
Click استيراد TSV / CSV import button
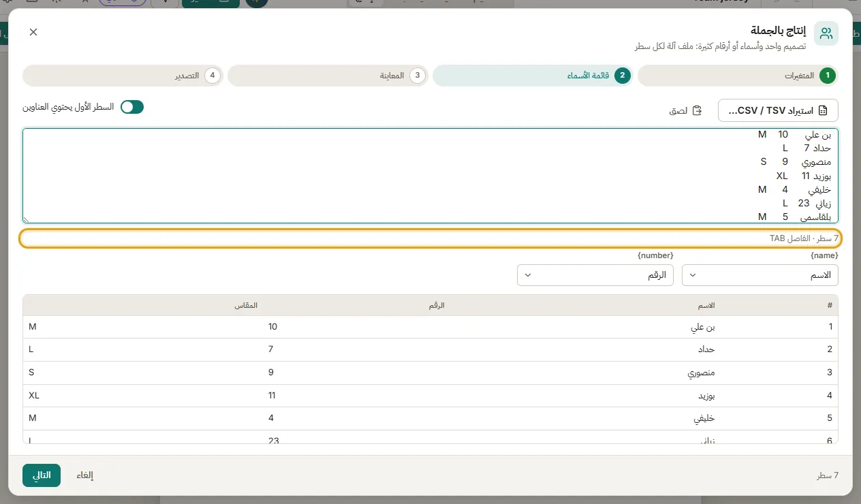[778, 110]
